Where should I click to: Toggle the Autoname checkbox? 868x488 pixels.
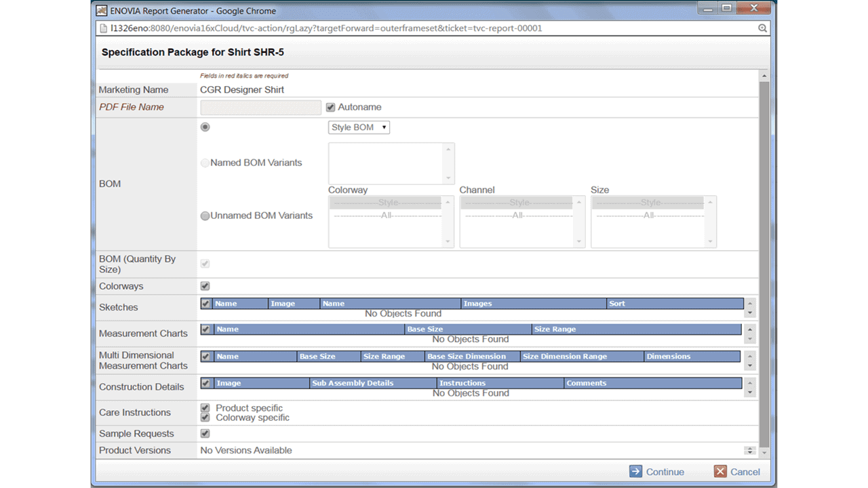pos(331,107)
